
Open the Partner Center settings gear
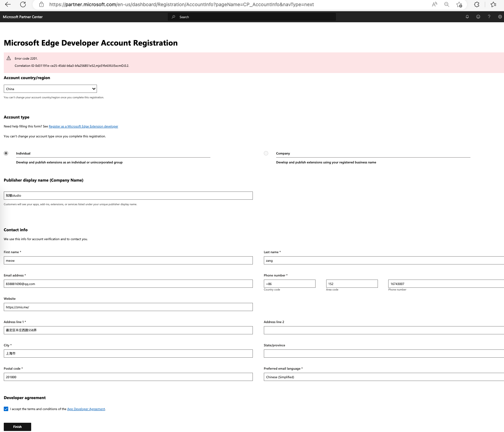tap(500, 16)
